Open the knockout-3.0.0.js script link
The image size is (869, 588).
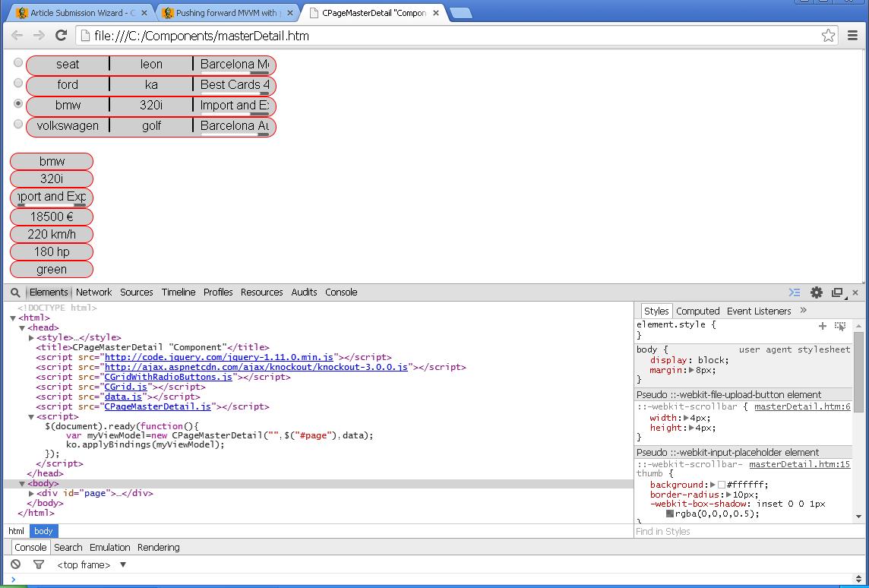(256, 368)
